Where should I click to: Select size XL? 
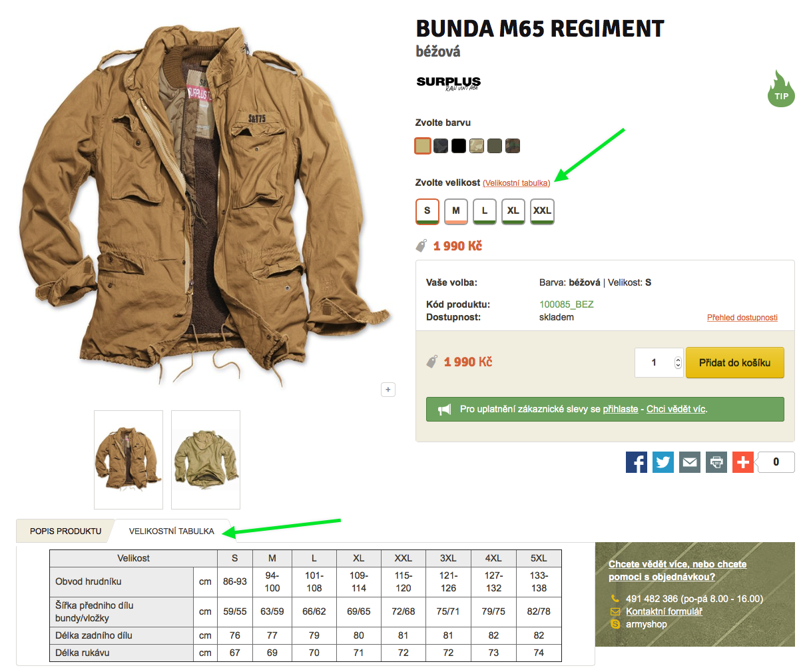coord(513,211)
